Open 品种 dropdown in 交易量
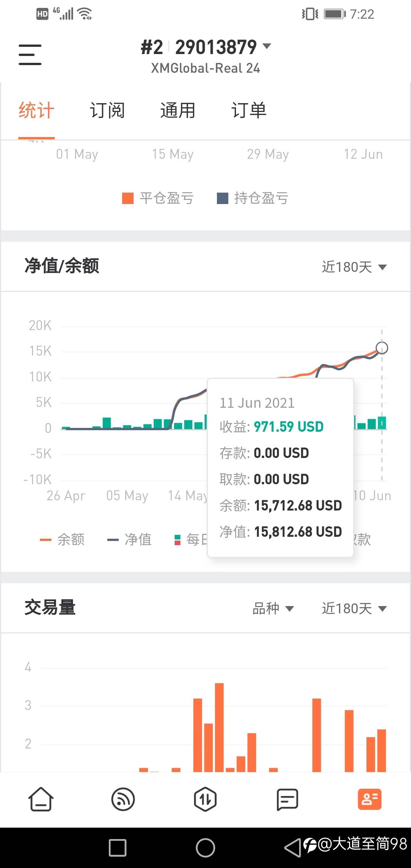411x868 pixels. [273, 608]
